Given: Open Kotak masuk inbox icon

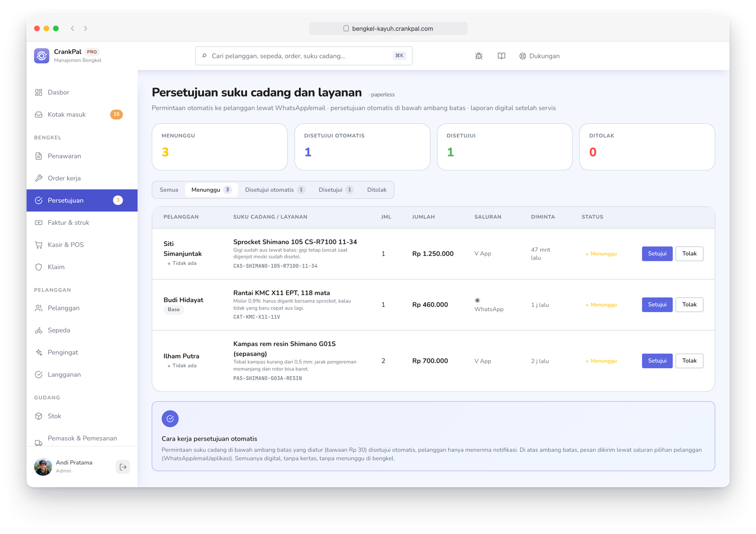Looking at the screenshot, I should pyautogui.click(x=39, y=115).
